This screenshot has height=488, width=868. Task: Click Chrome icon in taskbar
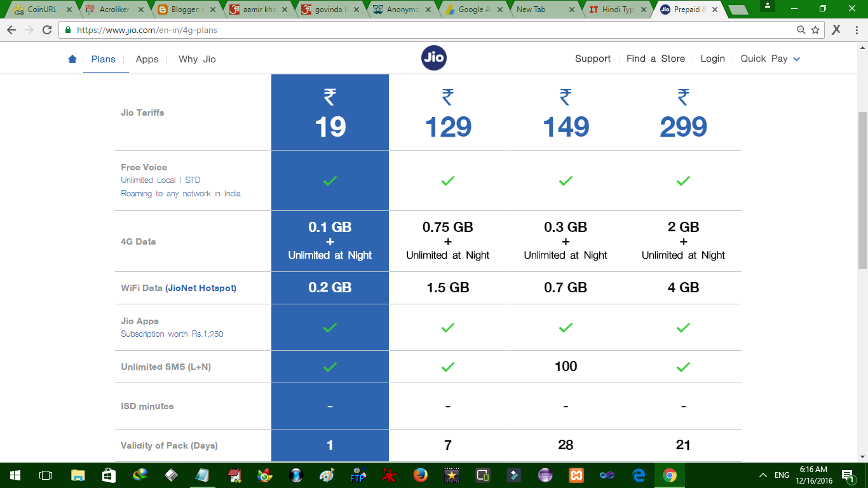click(x=670, y=475)
